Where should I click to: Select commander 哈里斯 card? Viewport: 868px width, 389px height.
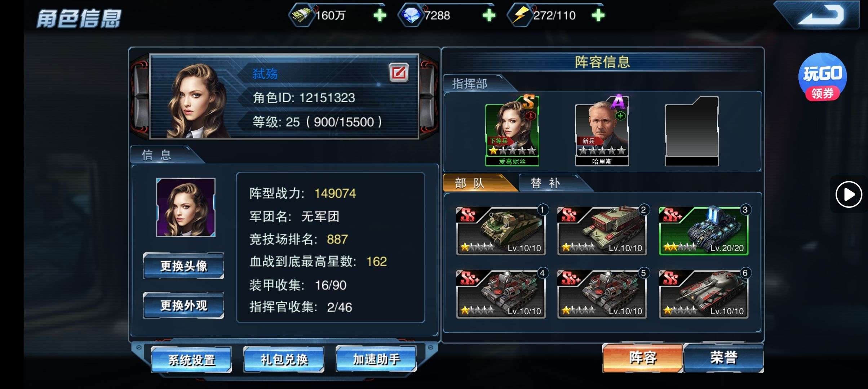(x=602, y=131)
